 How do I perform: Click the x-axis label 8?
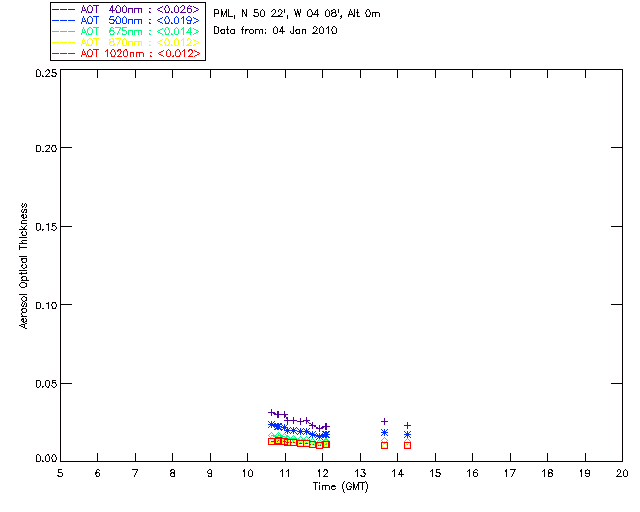coord(173,473)
